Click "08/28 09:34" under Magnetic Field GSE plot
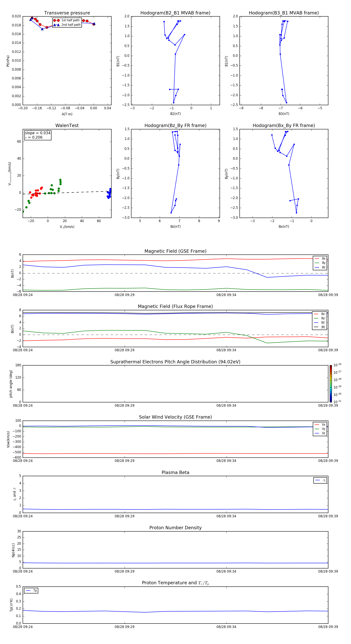 pyautogui.click(x=226, y=295)
